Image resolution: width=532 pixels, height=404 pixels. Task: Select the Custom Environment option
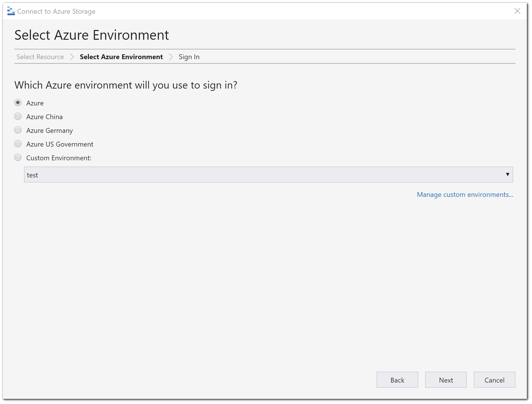pos(18,157)
